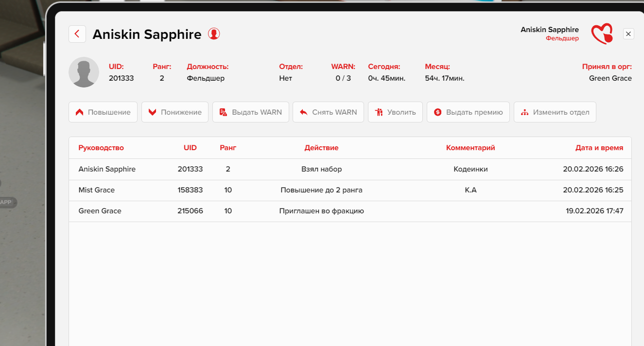Sort by the Руководство column header
The height and width of the screenshot is (346, 644).
coord(101,148)
